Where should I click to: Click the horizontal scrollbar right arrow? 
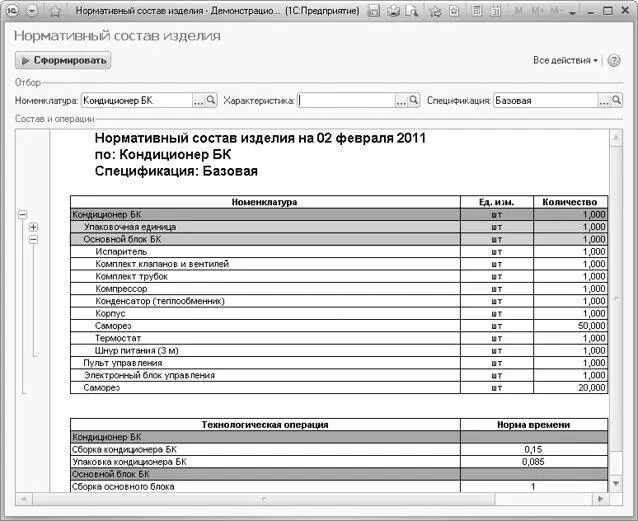[x=601, y=499]
